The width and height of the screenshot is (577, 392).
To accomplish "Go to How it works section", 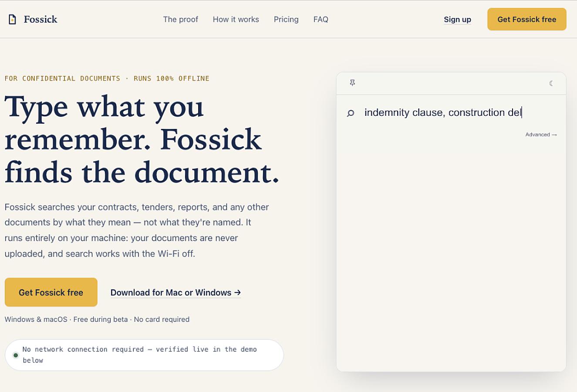I will (x=236, y=19).
